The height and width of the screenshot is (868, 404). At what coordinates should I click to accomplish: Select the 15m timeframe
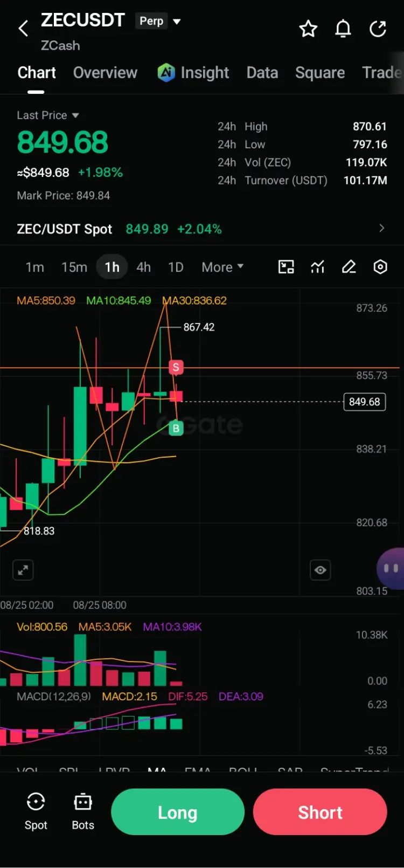[74, 267]
